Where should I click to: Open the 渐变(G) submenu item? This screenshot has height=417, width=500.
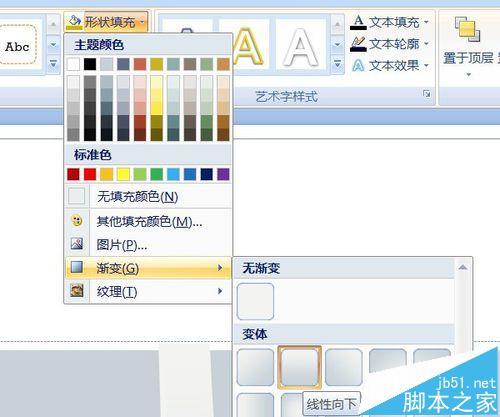[148, 268]
